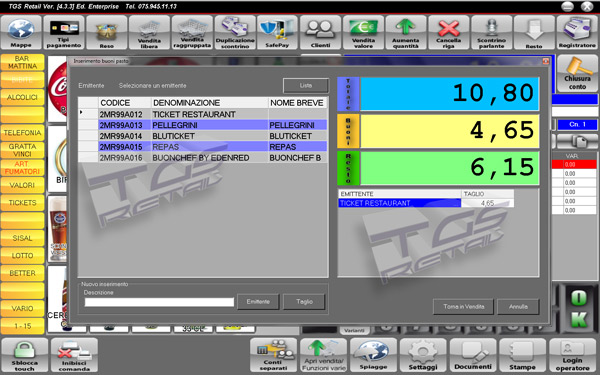Open Chiusura conto gavel icon
The image size is (600, 375).
577,73
